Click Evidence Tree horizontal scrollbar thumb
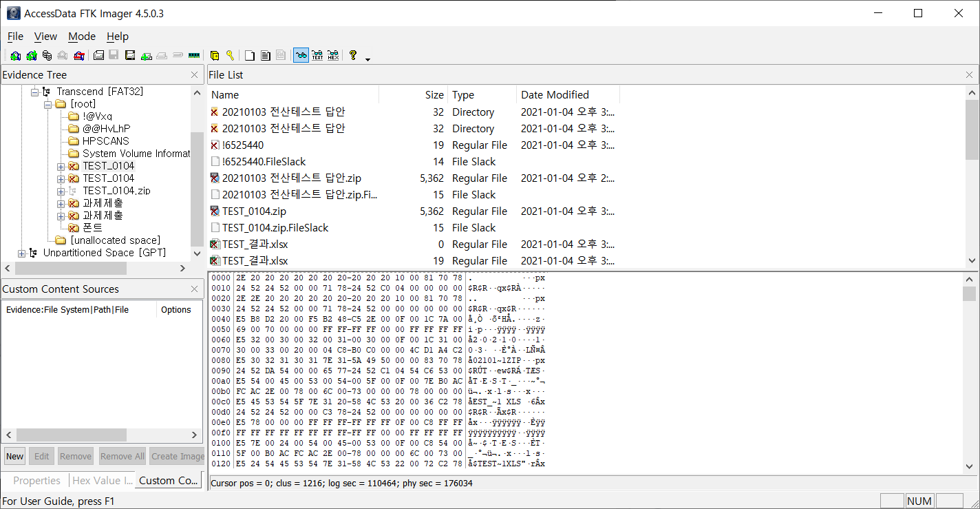 pyautogui.click(x=72, y=268)
